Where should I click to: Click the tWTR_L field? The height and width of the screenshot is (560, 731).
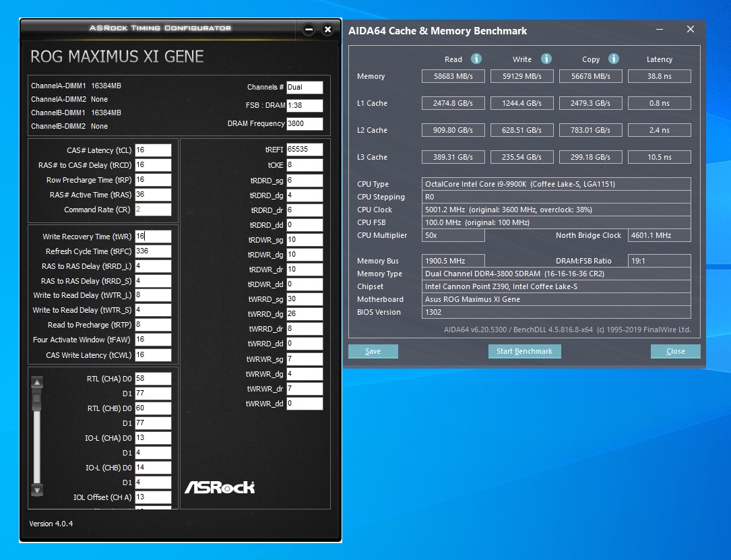[x=153, y=295]
